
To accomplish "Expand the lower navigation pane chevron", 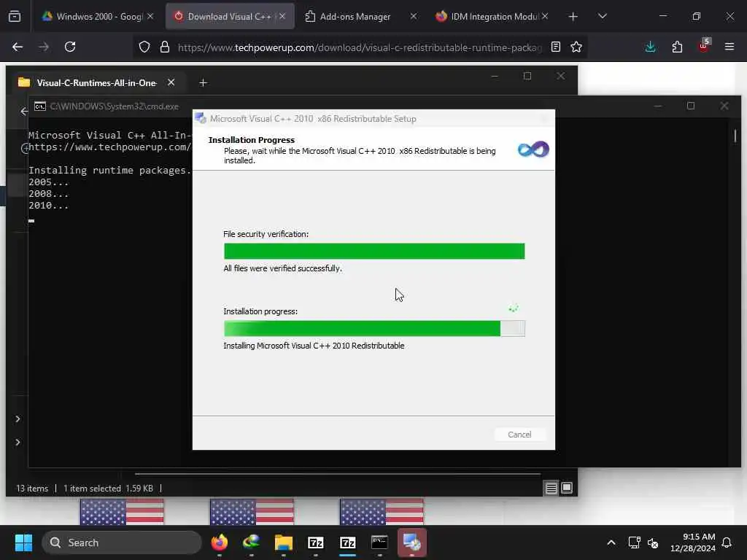I will pyautogui.click(x=18, y=443).
